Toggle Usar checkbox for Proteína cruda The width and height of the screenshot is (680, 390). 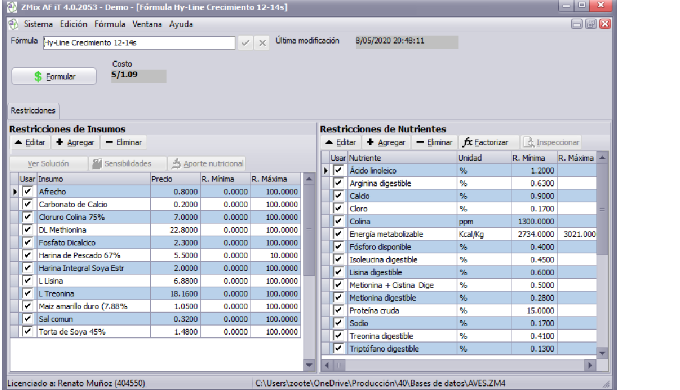(338, 311)
